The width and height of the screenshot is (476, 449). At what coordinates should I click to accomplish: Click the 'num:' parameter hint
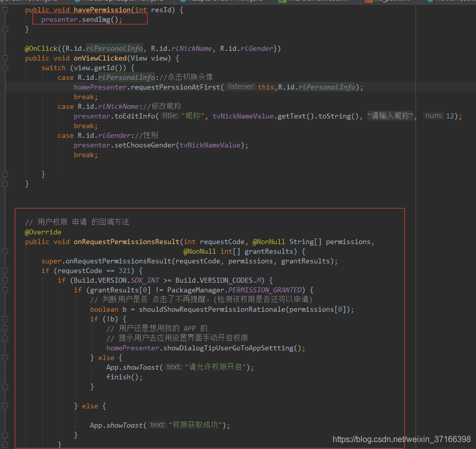click(434, 115)
